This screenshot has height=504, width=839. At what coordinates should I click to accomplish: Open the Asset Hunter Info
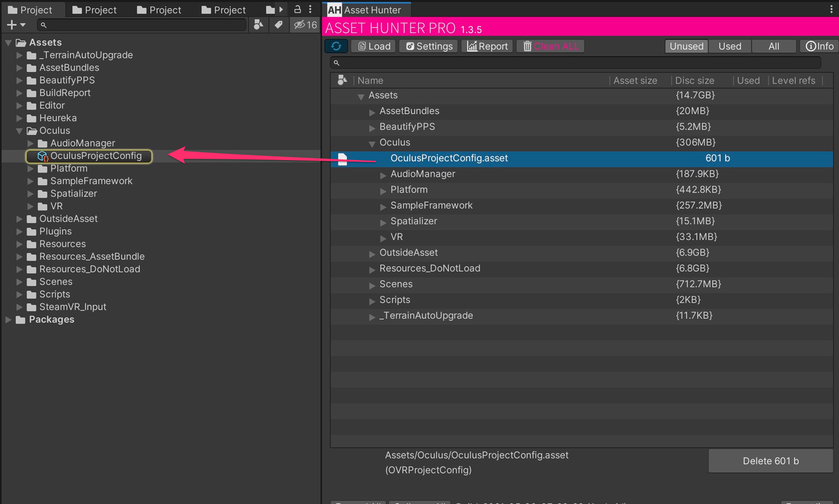click(x=819, y=46)
